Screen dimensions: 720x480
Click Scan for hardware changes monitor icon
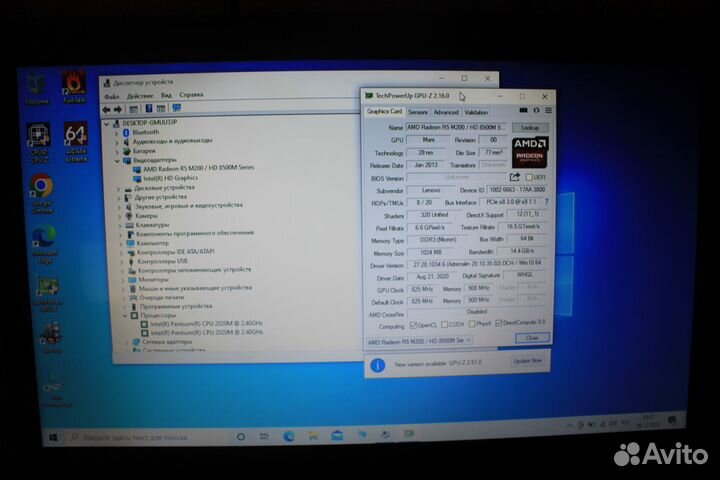pos(176,107)
